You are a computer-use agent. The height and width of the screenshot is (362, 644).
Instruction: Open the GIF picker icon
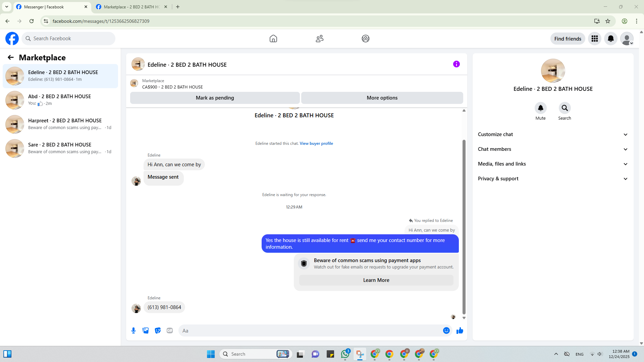[170, 330]
